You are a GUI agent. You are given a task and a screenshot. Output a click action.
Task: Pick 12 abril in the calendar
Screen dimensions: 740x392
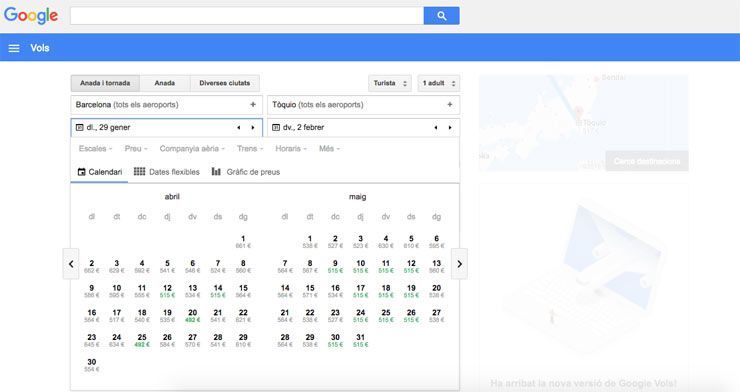(x=167, y=291)
